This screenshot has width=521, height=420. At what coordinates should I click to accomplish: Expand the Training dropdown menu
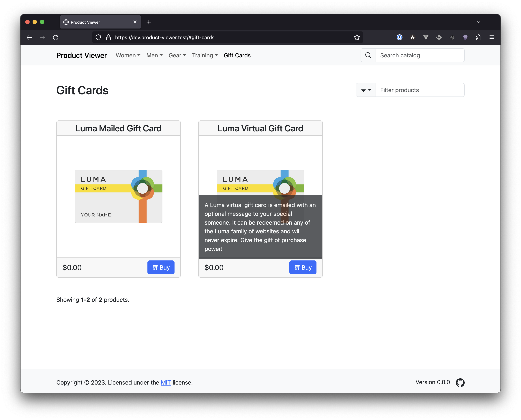coord(205,55)
